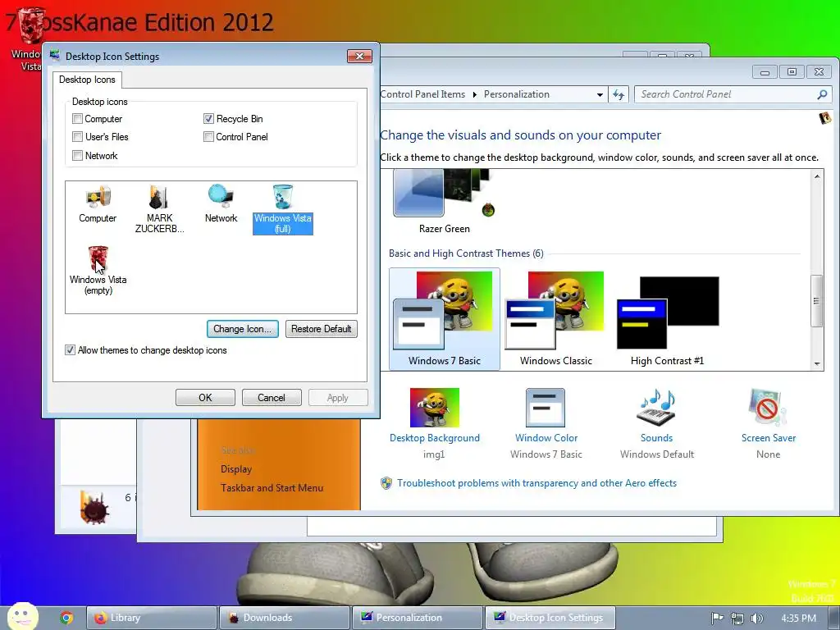Screen dimensions: 840x630
Task: Select the Razer Green theme
Action: 444,201
